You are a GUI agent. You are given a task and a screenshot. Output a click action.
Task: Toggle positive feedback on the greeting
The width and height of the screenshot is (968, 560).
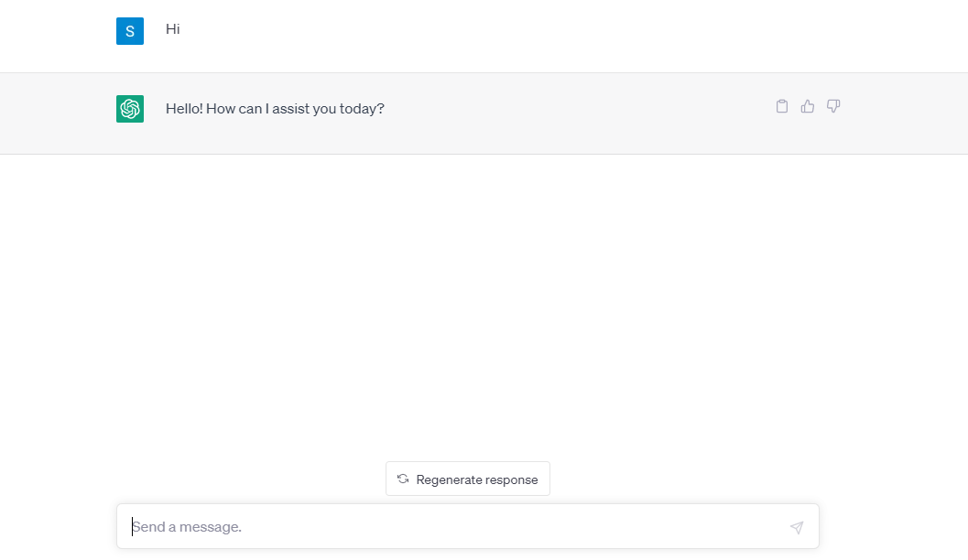[807, 105]
